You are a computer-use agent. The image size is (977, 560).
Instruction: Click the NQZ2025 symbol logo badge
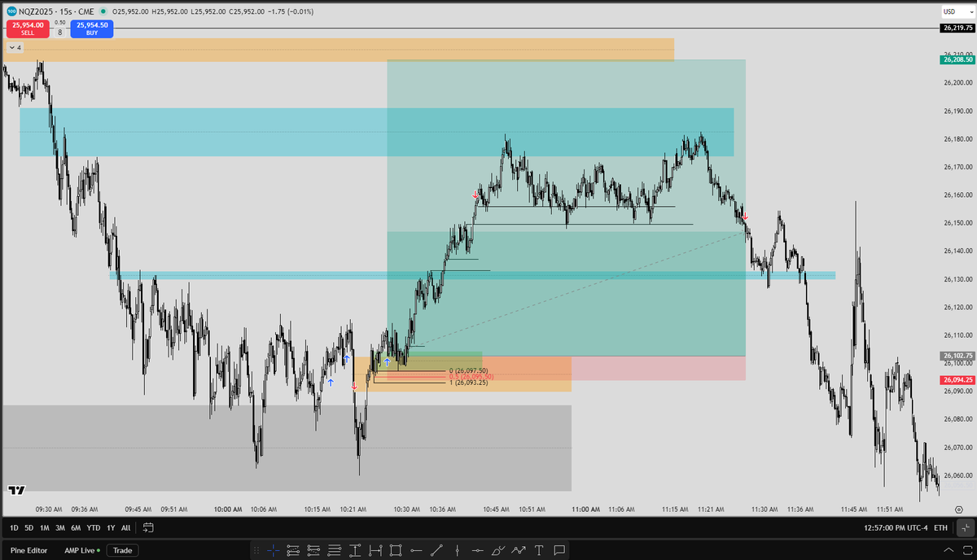point(10,11)
